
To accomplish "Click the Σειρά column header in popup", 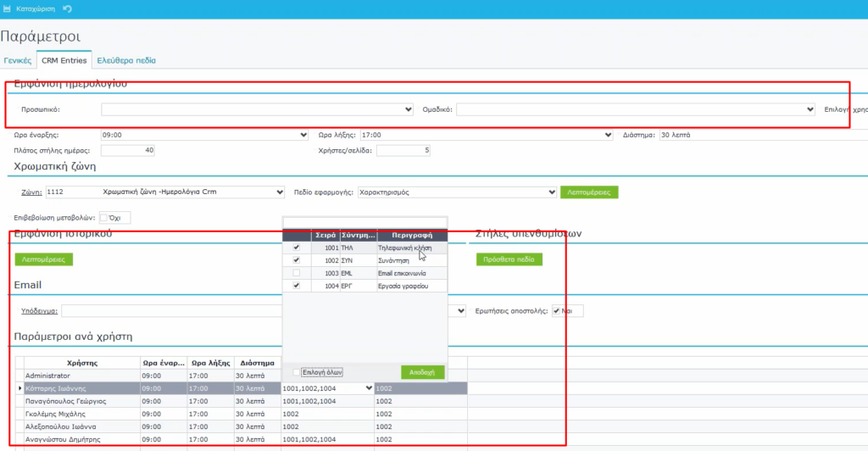I will coord(325,235).
